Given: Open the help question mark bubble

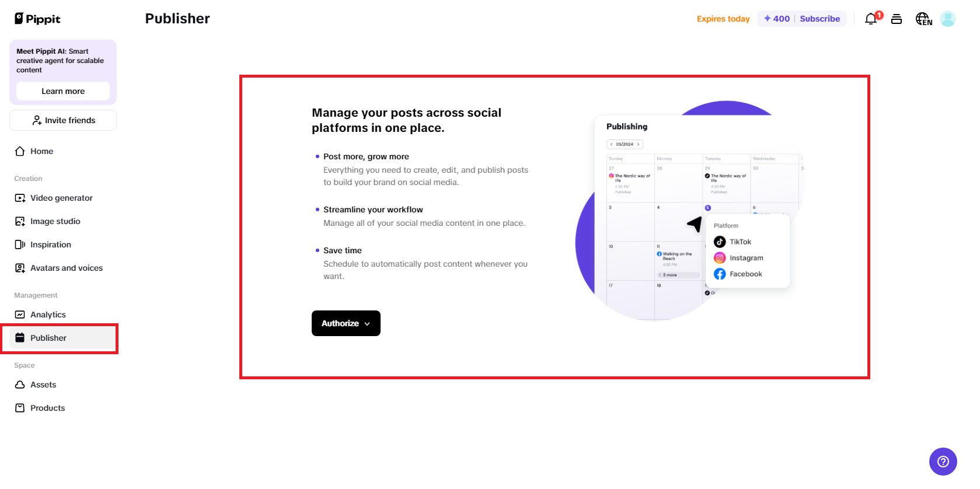Looking at the screenshot, I should click(x=943, y=461).
